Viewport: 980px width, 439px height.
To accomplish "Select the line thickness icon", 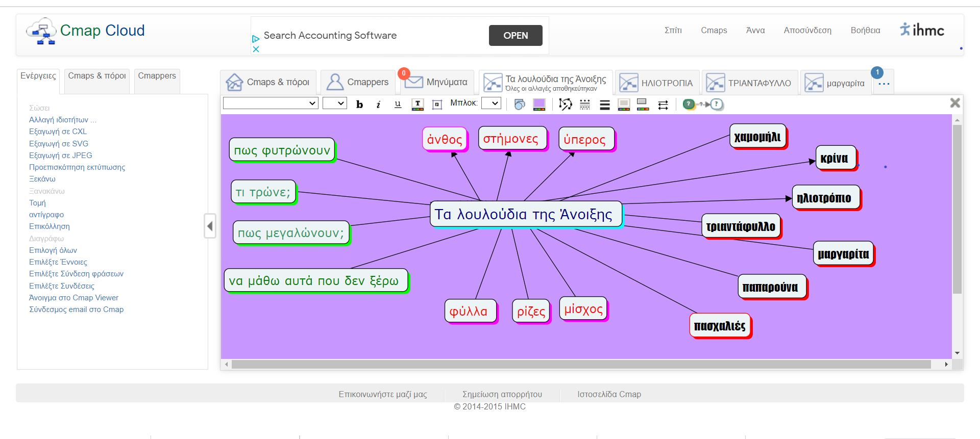I will pyautogui.click(x=605, y=105).
